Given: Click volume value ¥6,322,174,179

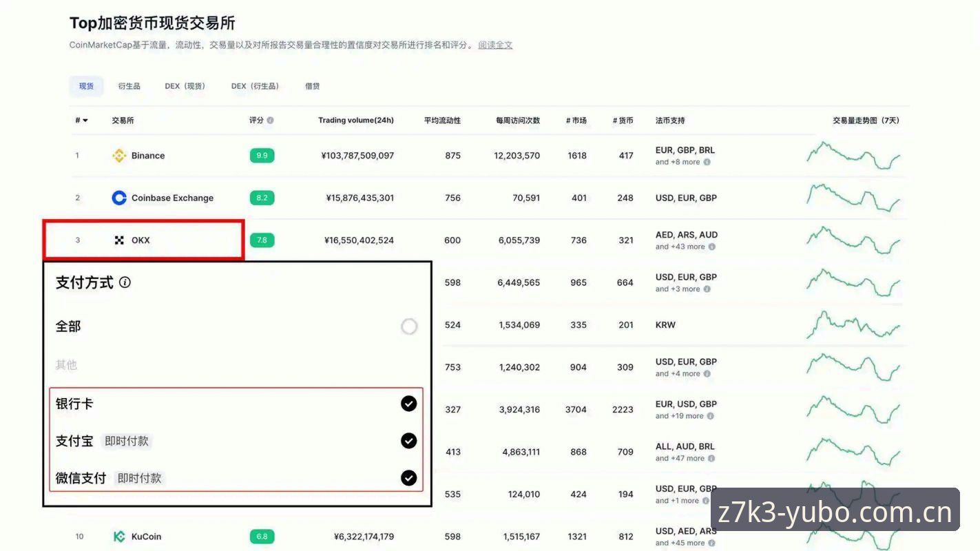Looking at the screenshot, I should (x=364, y=537).
